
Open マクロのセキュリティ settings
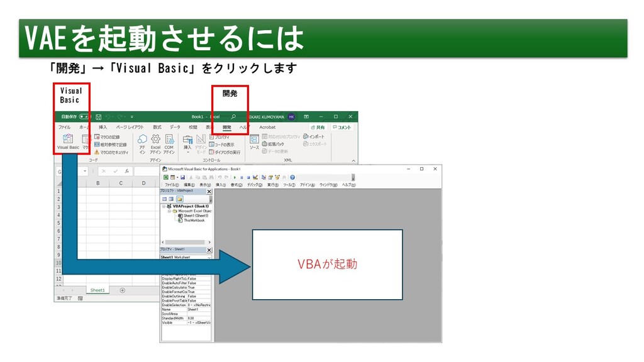coord(111,152)
